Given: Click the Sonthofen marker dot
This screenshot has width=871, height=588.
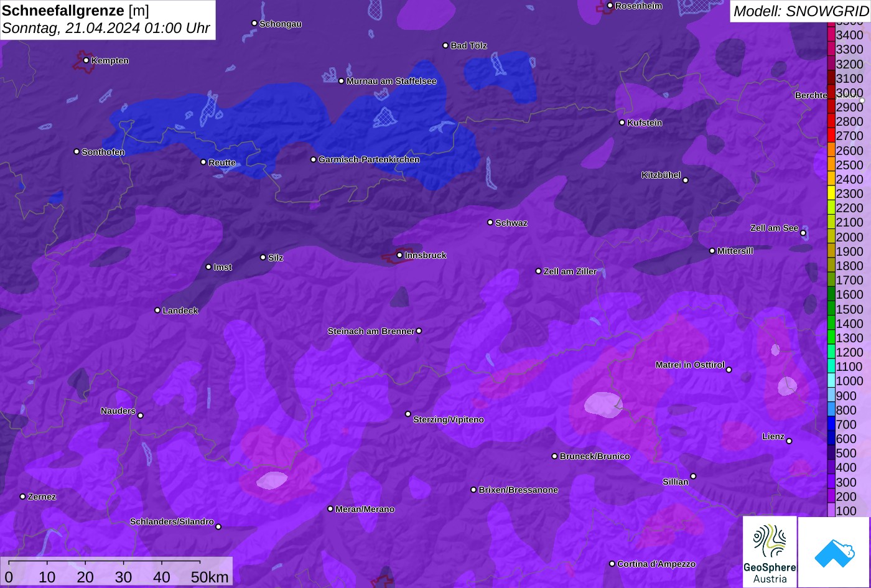Looking at the screenshot, I should [x=77, y=152].
